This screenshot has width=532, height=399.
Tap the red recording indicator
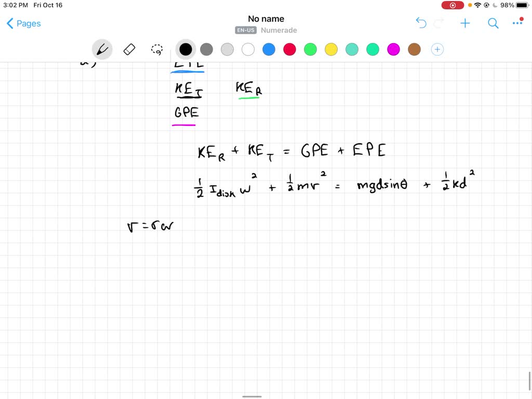coord(453,5)
